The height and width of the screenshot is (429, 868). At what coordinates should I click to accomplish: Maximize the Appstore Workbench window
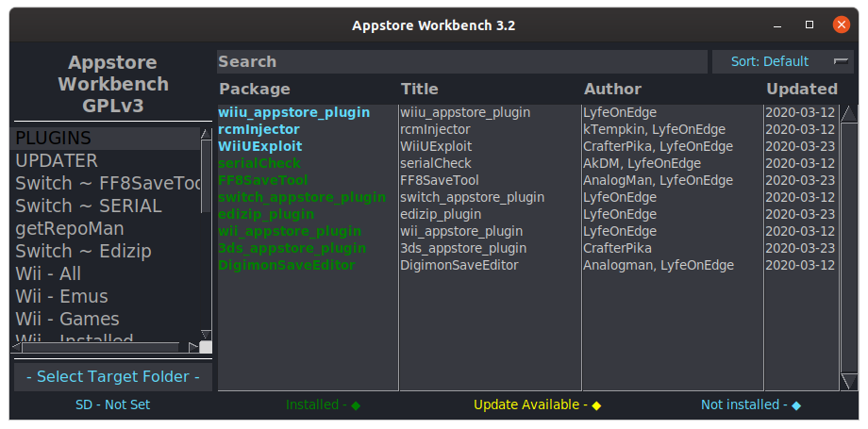tap(810, 25)
